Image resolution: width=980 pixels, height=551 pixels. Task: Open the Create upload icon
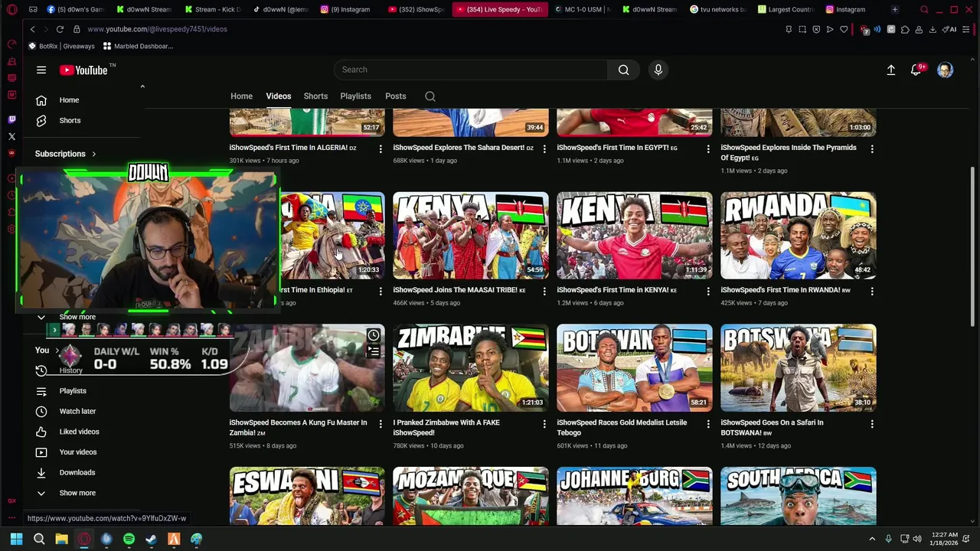click(x=891, y=70)
